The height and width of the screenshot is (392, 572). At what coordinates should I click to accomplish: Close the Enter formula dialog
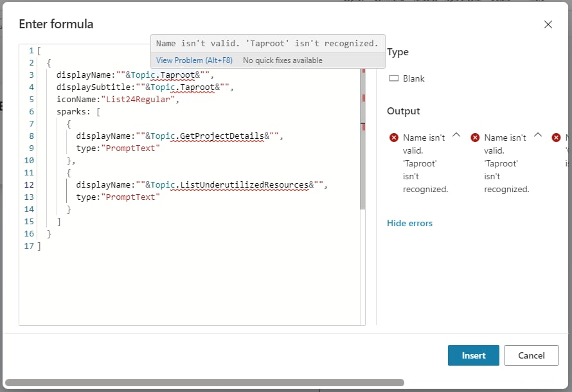tap(548, 24)
